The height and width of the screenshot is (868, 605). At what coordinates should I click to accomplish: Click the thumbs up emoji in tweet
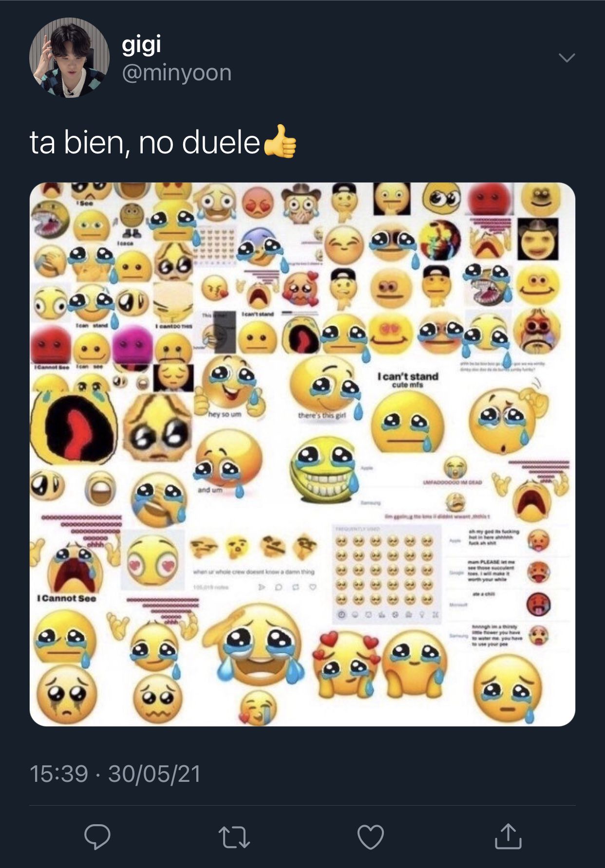coord(280,142)
